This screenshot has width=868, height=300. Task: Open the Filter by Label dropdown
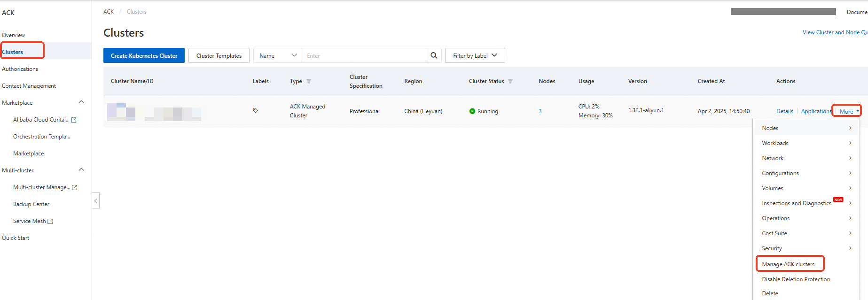[475, 55]
